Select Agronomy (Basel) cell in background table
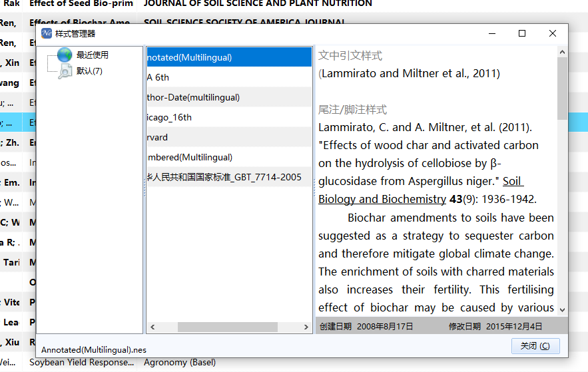 coord(180,362)
